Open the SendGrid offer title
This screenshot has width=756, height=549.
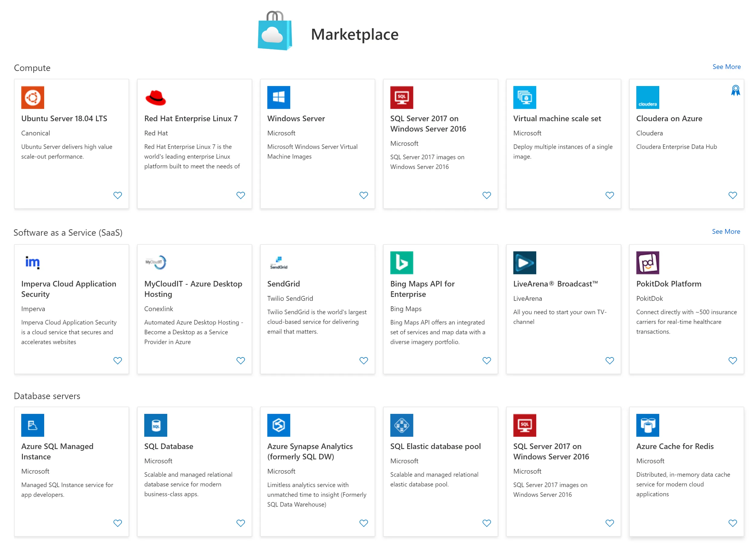pyautogui.click(x=284, y=284)
